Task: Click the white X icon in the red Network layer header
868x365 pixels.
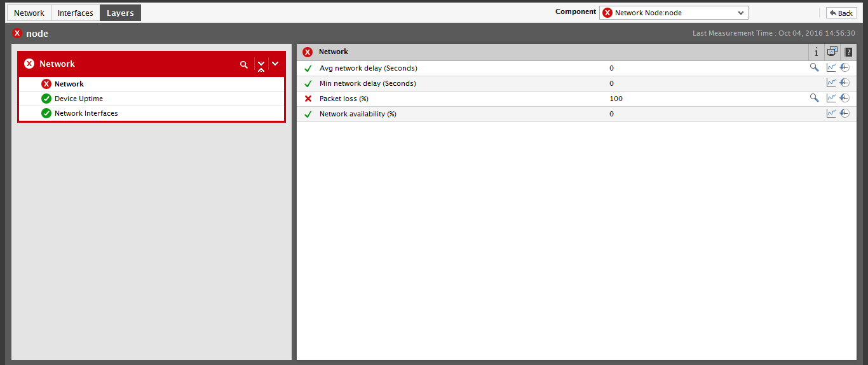Action: click(29, 64)
